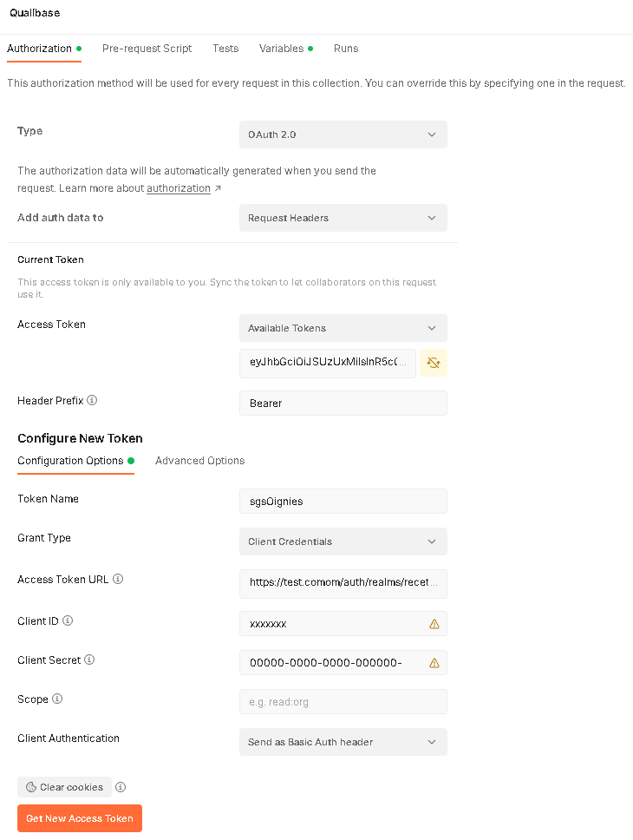Switch to the Pre-request Script tab
Screen dimensions: 633x840
(x=147, y=49)
